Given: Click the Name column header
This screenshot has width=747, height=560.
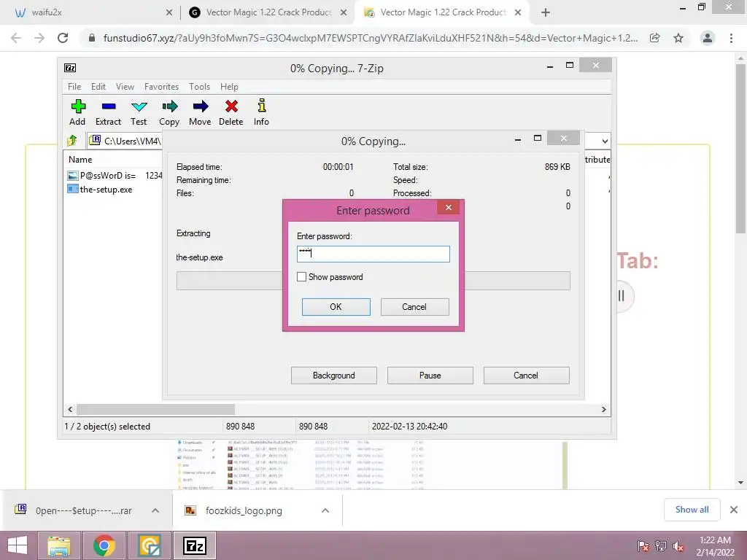Looking at the screenshot, I should click(80, 160).
